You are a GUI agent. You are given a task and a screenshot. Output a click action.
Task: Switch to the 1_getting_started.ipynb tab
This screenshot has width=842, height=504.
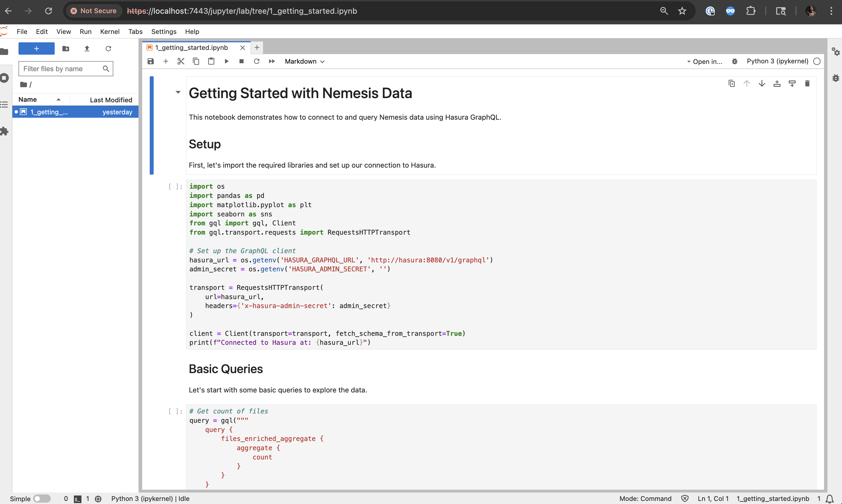[x=192, y=48]
